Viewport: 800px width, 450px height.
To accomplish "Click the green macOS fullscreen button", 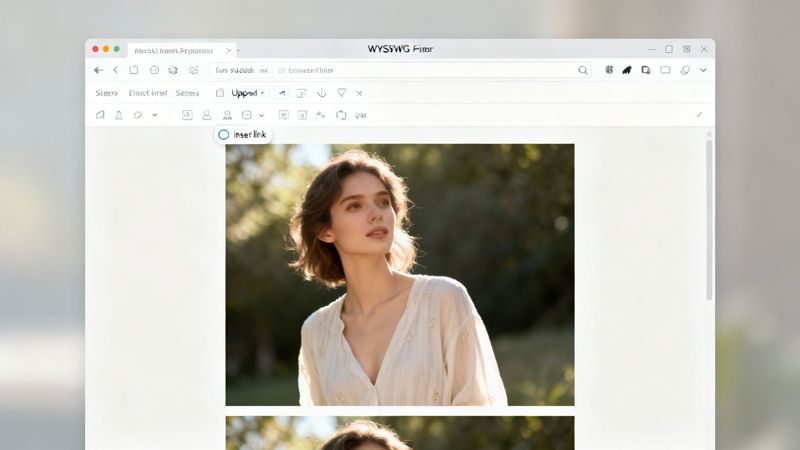I will (x=117, y=49).
